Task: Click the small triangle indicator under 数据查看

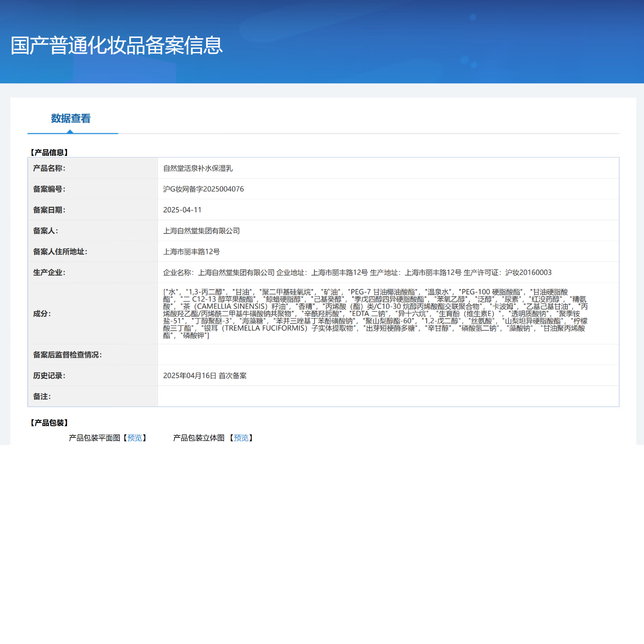Action: (70, 131)
